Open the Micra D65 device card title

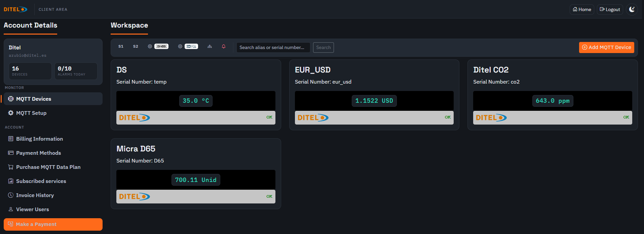(136, 149)
